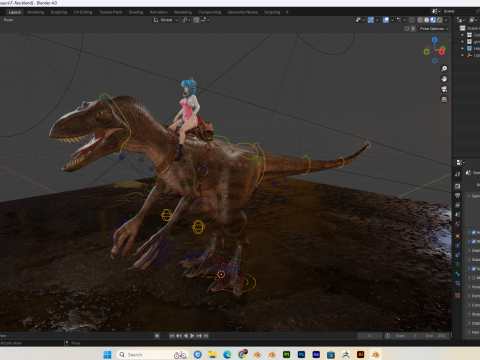Click the timeline End frame field
The width and height of the screenshot is (480, 360).
click(x=434, y=336)
